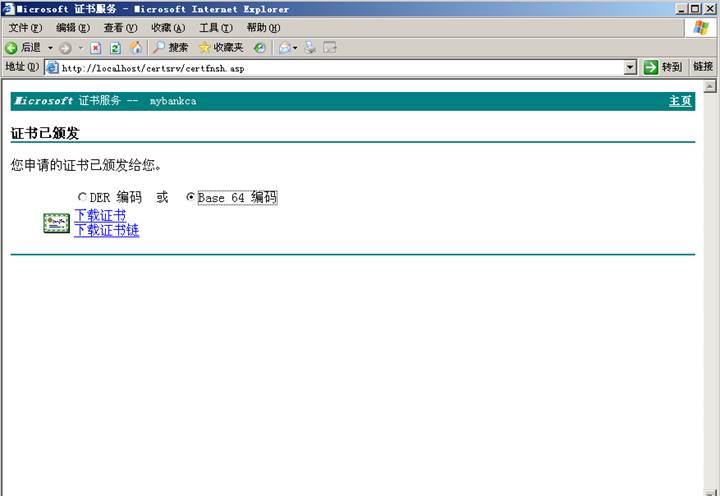The image size is (720, 496).
Task: Click the 证书已颁发 heading text
Action: (45, 133)
